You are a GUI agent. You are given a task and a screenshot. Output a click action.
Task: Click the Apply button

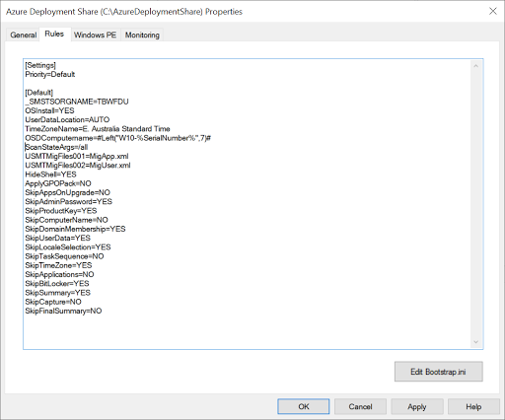(417, 406)
